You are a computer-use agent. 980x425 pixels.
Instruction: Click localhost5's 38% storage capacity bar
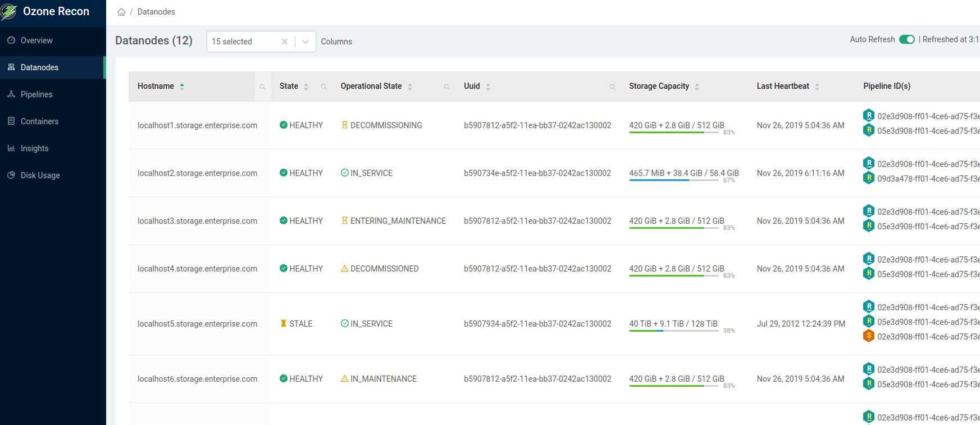pyautogui.click(x=674, y=332)
